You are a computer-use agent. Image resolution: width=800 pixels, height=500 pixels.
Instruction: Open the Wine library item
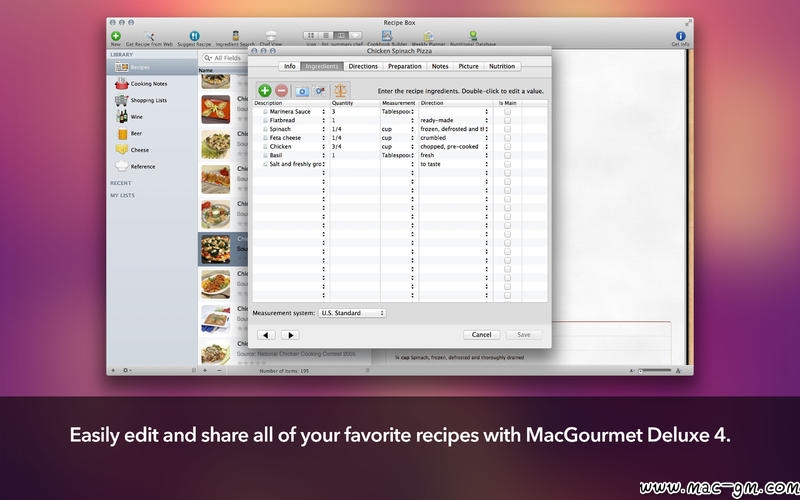point(136,117)
